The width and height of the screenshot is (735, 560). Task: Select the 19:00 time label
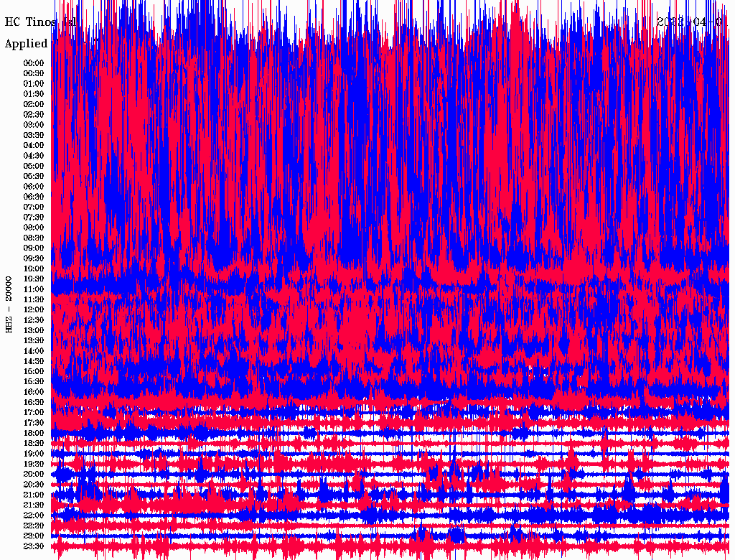34,454
